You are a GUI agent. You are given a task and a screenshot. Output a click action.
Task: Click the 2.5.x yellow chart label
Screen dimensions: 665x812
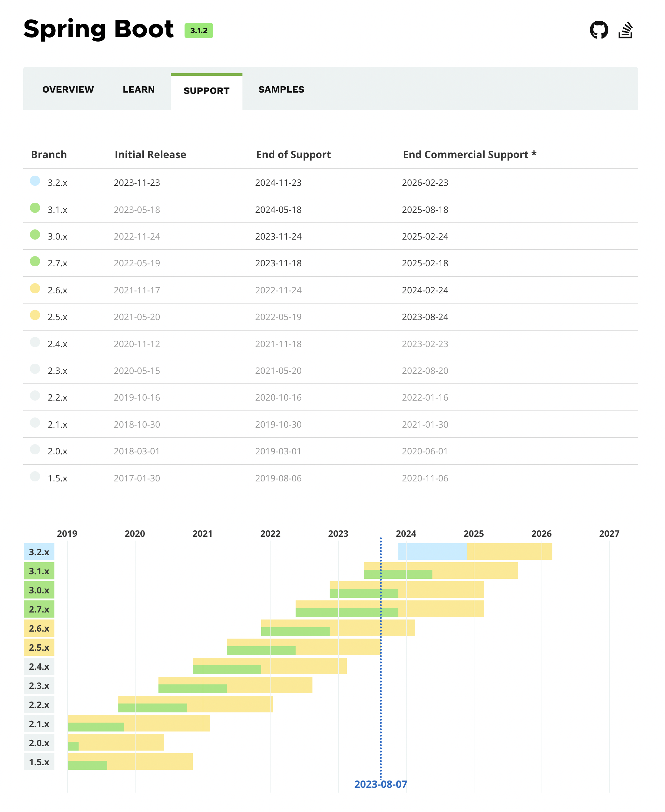click(39, 648)
